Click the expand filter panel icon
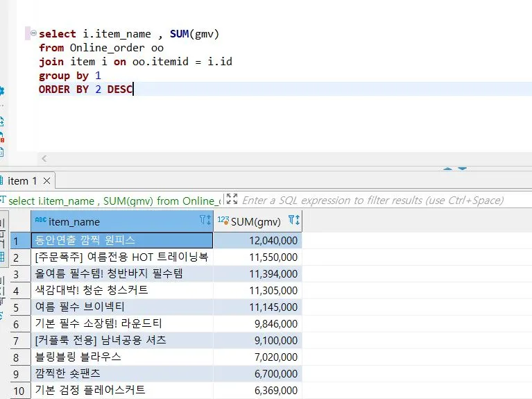 point(232,199)
